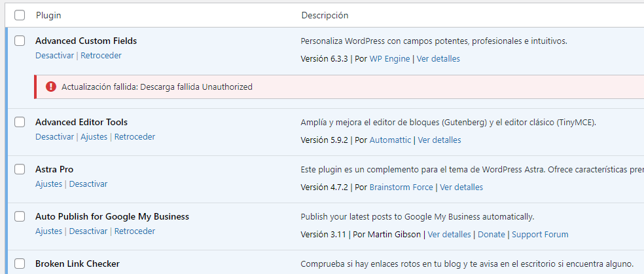Open the Support Forum link

coord(540,235)
